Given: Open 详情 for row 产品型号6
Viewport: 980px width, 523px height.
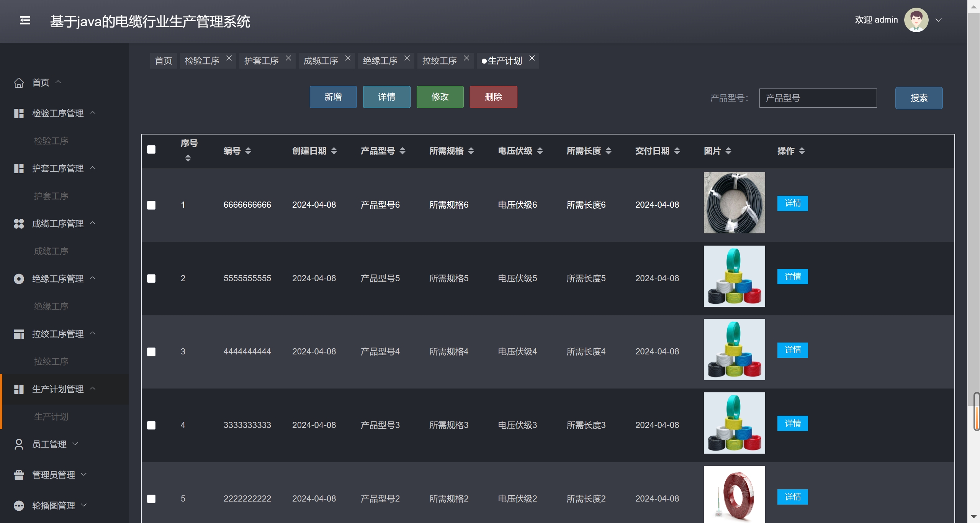Looking at the screenshot, I should pos(793,203).
